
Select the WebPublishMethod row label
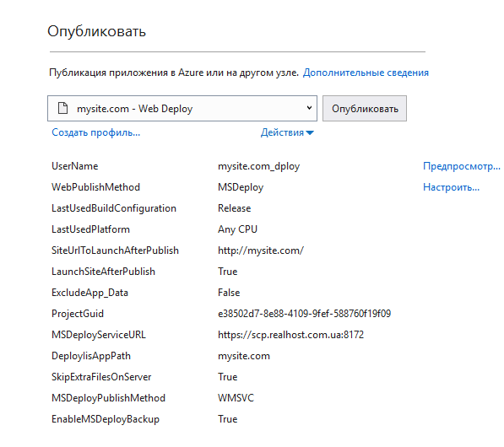[95, 187]
